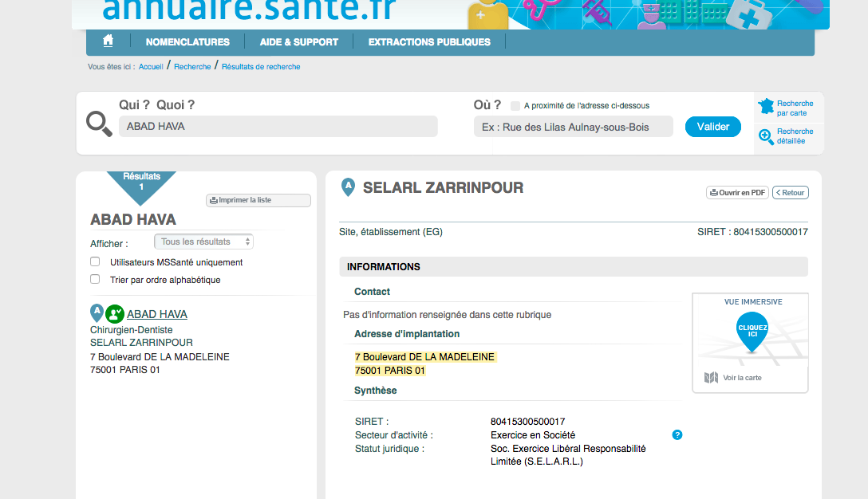Click the blue map pin beside ABAD HAVA
The height and width of the screenshot is (499, 868).
(97, 312)
